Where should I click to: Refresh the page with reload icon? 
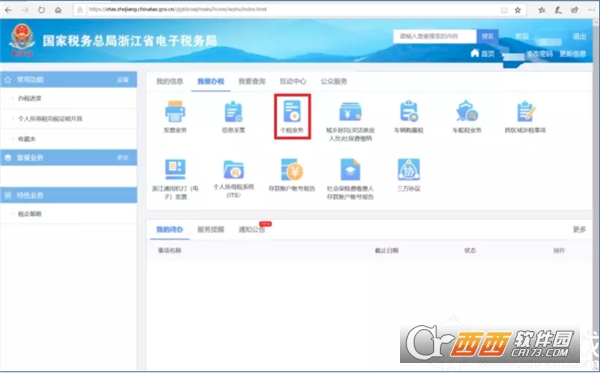point(41,10)
